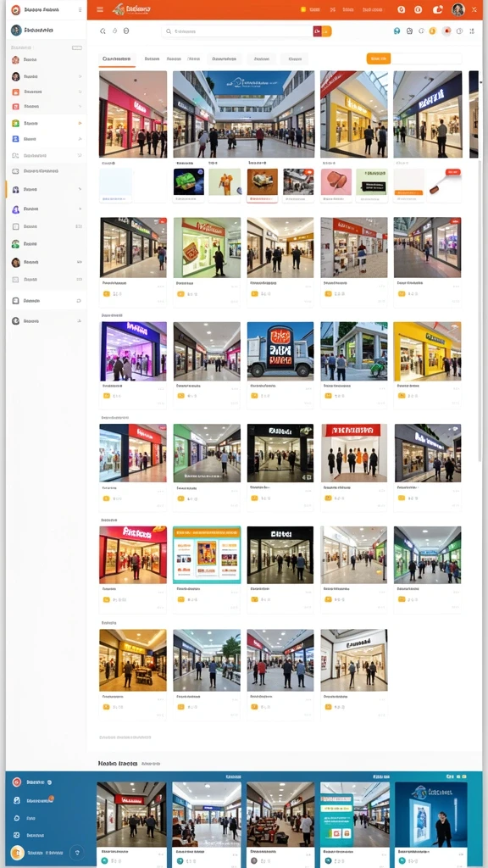
Task: Click the orange button in the filter row
Action: click(x=379, y=58)
